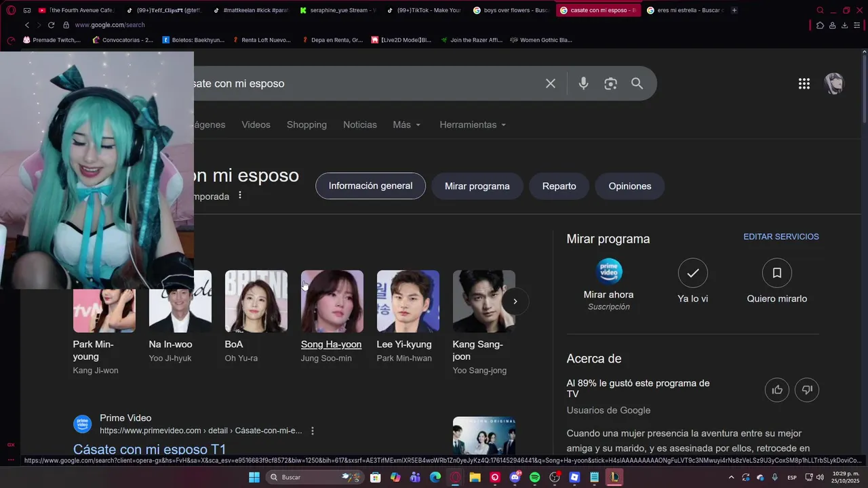Go back with the browser back arrow
Image resolution: width=868 pixels, height=488 pixels.
(27, 25)
